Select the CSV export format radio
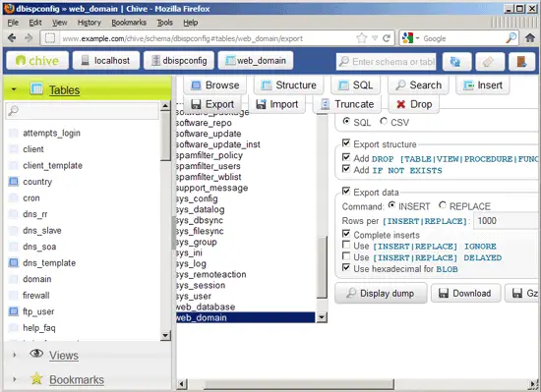This screenshot has width=541, height=392. pos(384,121)
